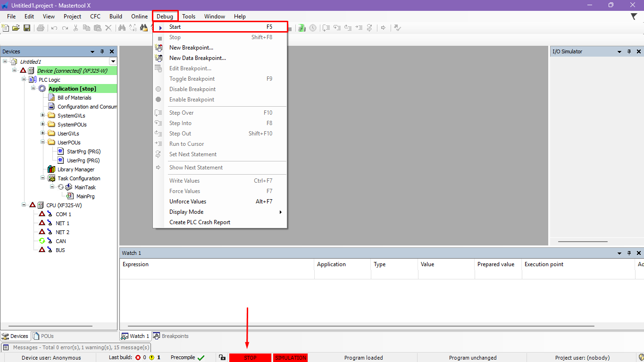This screenshot has height=362, width=644.
Task: Collapse the UserPOUs folder node
Action: [43, 142]
